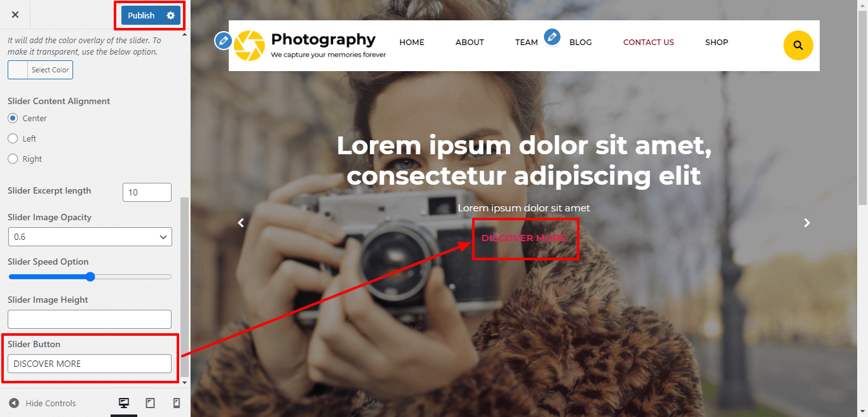868x417 pixels.
Task: Open Slider Image Opacity dropdown
Action: tap(90, 237)
